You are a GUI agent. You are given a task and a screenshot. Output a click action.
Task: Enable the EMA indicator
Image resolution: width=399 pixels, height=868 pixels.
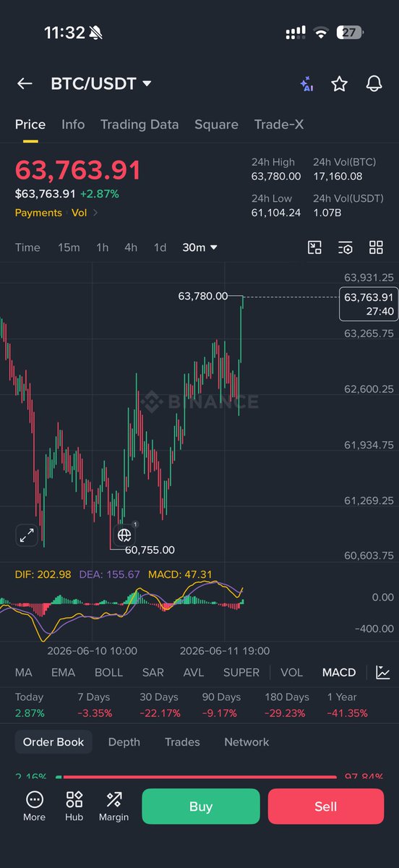tap(63, 672)
